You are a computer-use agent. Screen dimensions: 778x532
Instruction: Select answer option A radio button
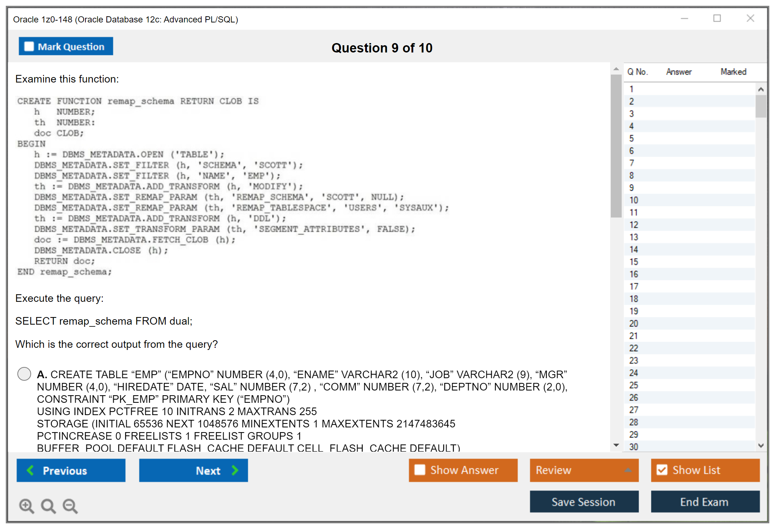pyautogui.click(x=24, y=374)
